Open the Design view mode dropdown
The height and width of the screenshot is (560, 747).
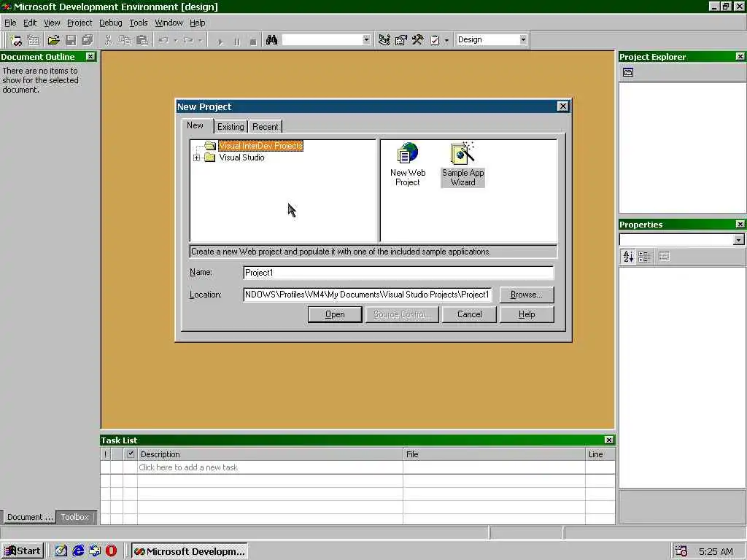pos(523,39)
